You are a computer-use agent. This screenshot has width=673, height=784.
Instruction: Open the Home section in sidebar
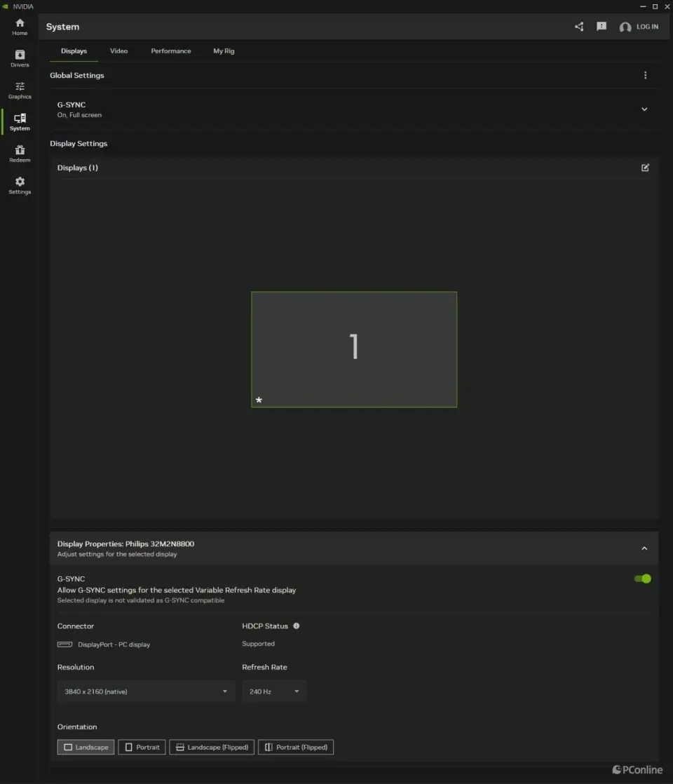coord(20,27)
